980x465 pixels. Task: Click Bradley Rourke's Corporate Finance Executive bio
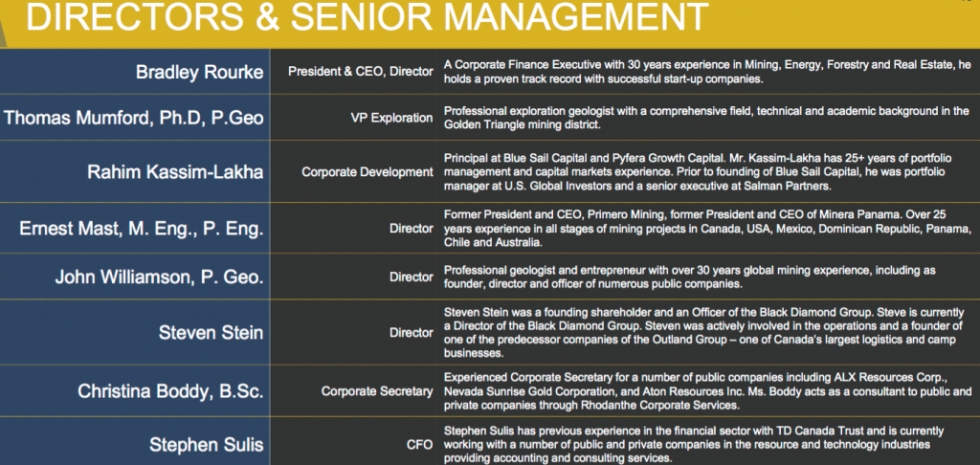pos(708,71)
